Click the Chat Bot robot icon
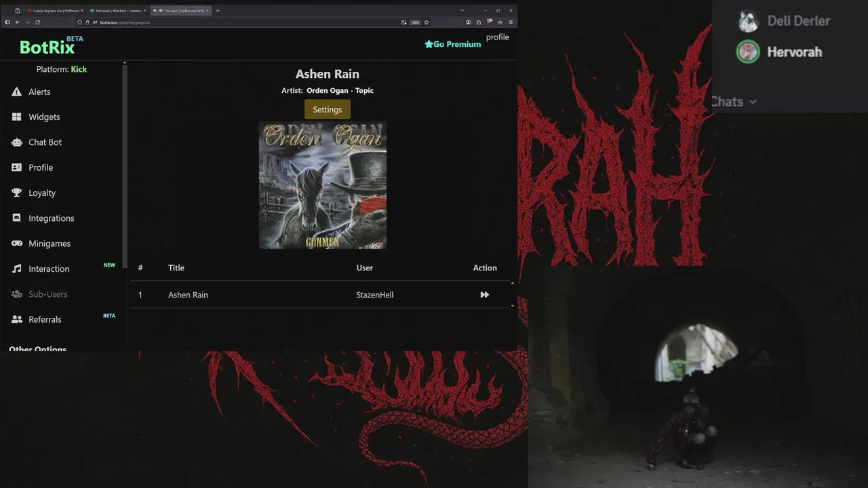 tap(17, 142)
